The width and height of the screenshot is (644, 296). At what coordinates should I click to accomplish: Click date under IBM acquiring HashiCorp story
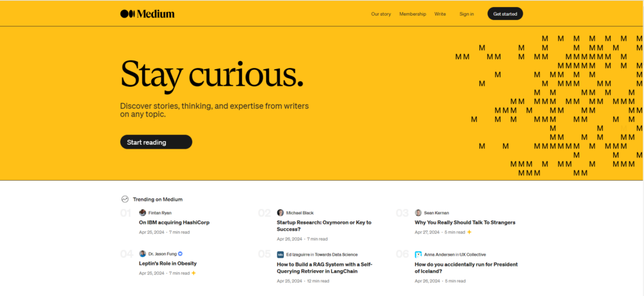[151, 232]
